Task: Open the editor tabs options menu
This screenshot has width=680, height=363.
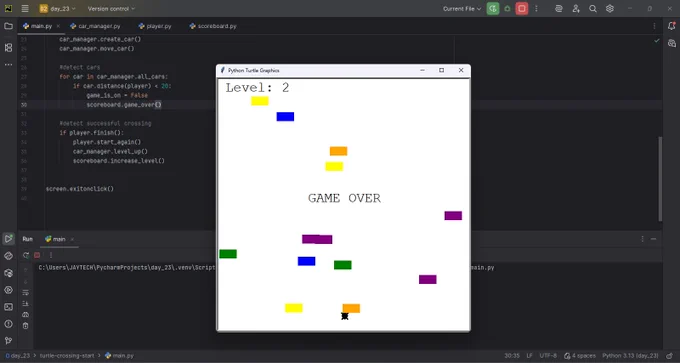Action: pos(654,26)
